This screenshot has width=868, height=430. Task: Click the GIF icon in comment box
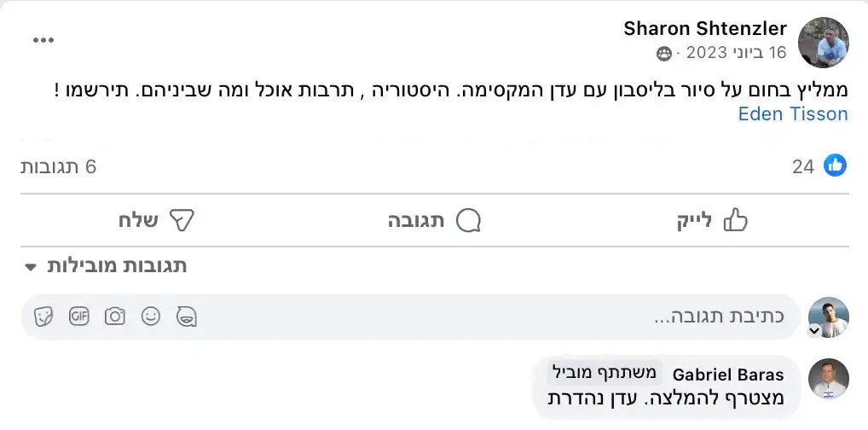79,317
